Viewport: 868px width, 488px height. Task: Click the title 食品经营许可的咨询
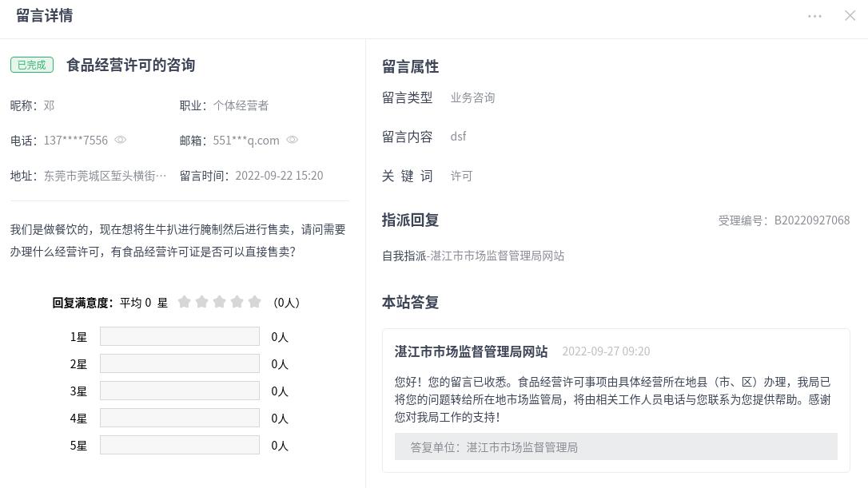pos(130,65)
